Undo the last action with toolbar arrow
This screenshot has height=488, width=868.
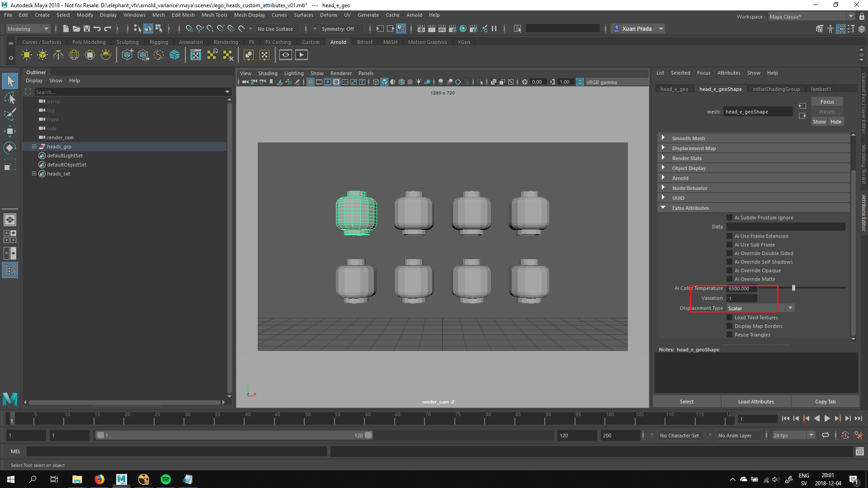coord(97,28)
